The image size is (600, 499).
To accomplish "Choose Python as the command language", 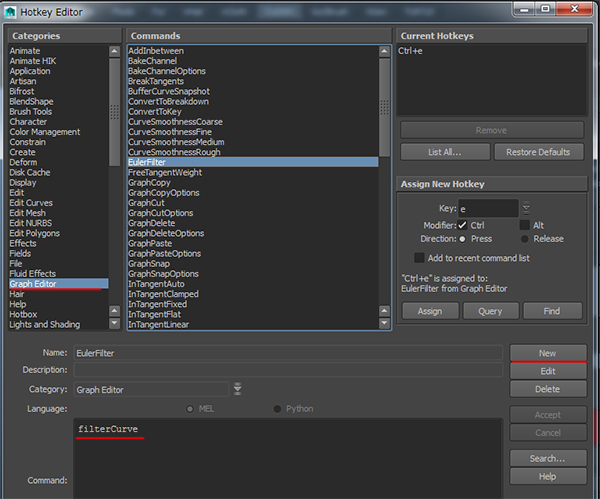I will (278, 409).
